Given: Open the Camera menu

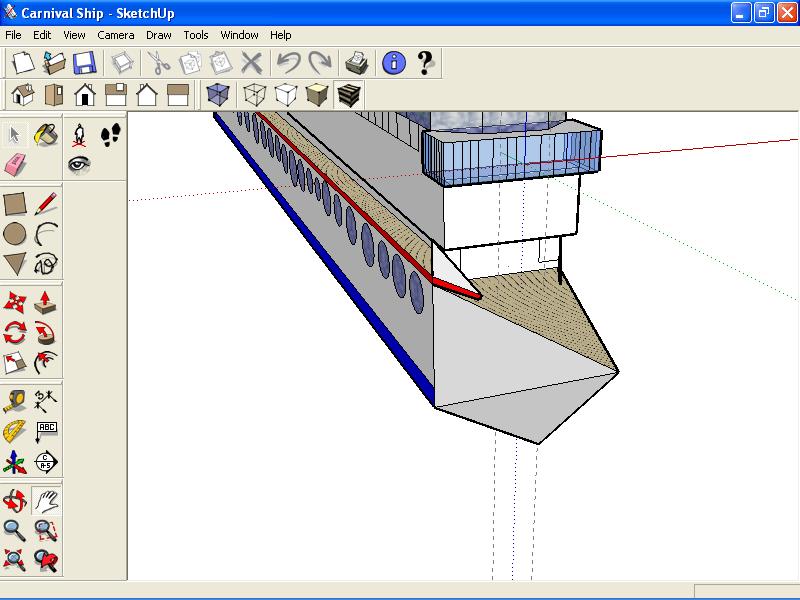Looking at the screenshot, I should [116, 35].
